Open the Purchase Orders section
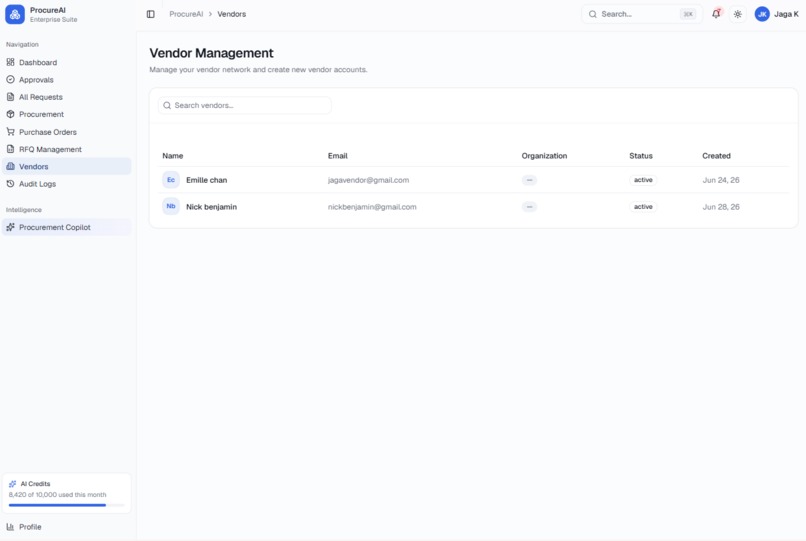 [x=67, y=132]
